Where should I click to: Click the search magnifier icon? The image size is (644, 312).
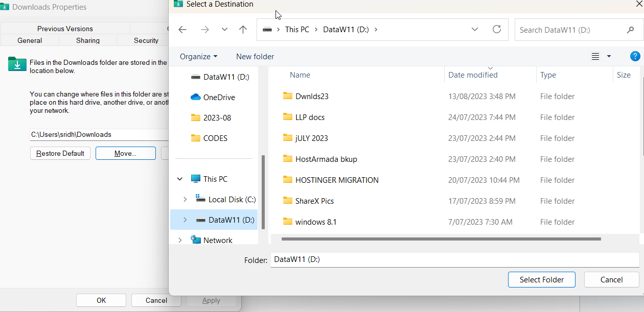(x=630, y=30)
